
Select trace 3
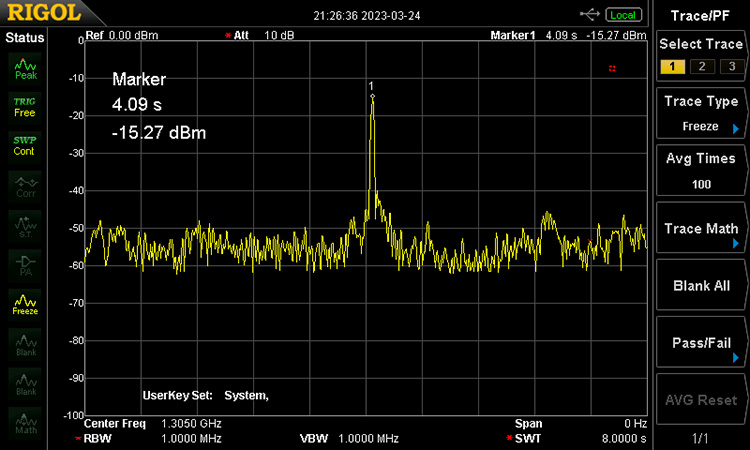[x=731, y=66]
